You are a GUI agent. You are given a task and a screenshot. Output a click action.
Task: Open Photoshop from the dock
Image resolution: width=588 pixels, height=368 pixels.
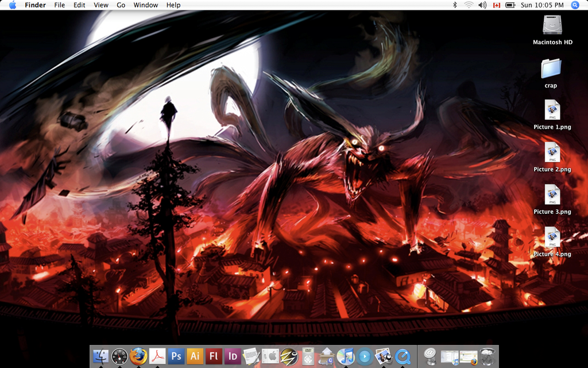click(176, 356)
